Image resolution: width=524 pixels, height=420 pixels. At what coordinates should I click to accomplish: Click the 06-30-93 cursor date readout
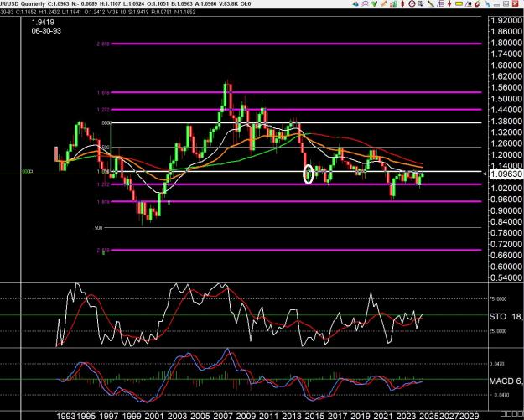[x=46, y=31]
